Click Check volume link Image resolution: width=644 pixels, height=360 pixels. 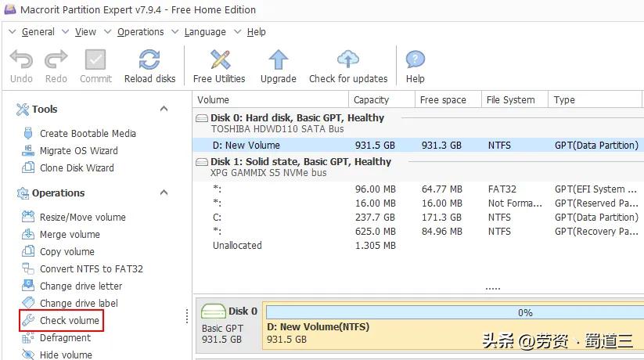tap(70, 321)
